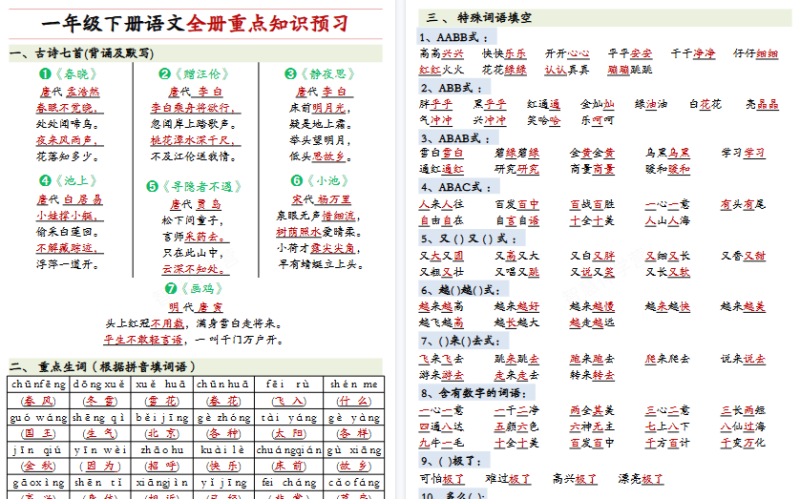
Task: Click the word 绿油油
Action: pos(651,104)
